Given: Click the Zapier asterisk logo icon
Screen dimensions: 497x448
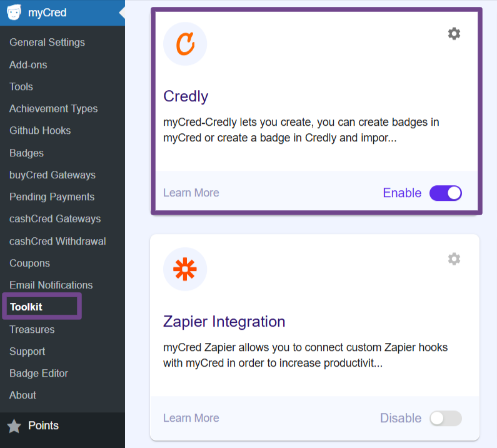Looking at the screenshot, I should pos(185,269).
